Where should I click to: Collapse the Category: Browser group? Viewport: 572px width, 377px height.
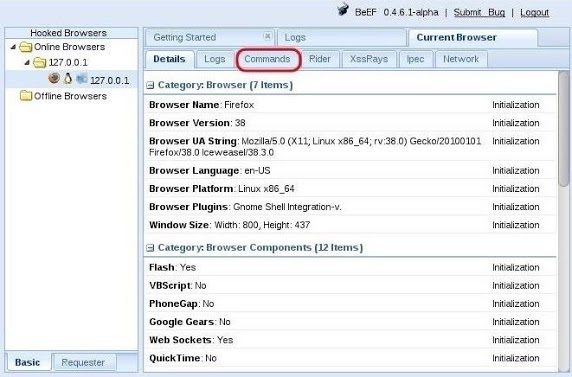[x=150, y=85]
